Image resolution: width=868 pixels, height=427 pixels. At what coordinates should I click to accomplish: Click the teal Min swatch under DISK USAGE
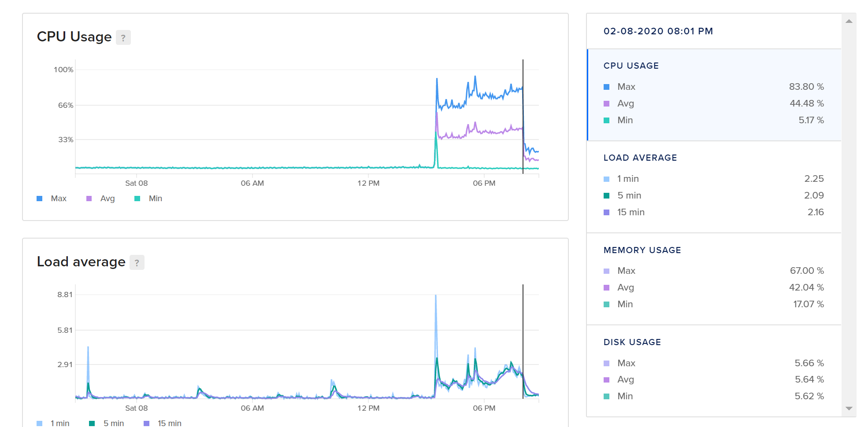coord(607,396)
